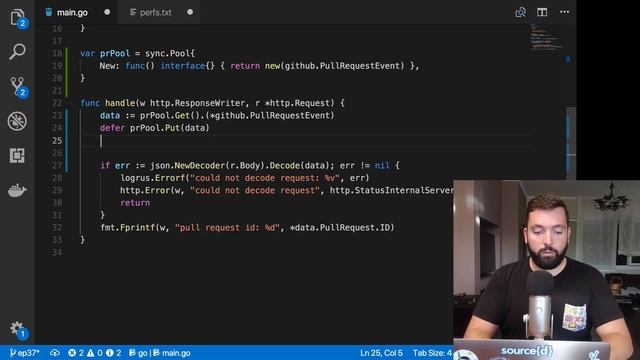Open the Explorer view in activity bar
The width and height of the screenshot is (640, 360).
17,17
